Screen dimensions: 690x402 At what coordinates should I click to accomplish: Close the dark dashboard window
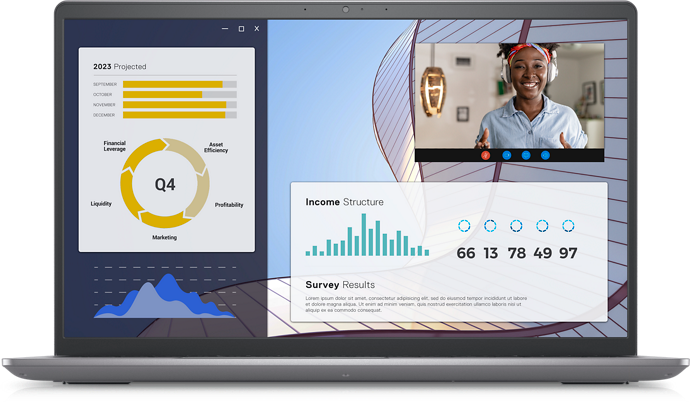[x=257, y=29]
